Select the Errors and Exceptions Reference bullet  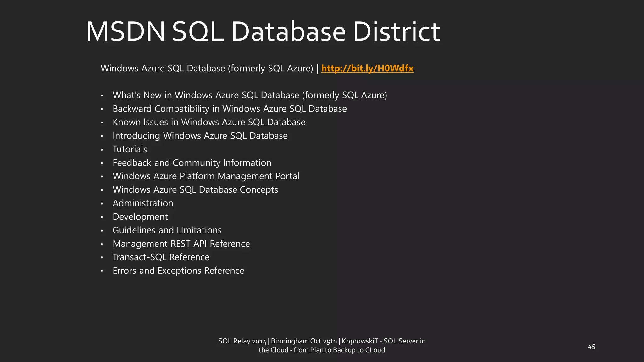click(179, 271)
